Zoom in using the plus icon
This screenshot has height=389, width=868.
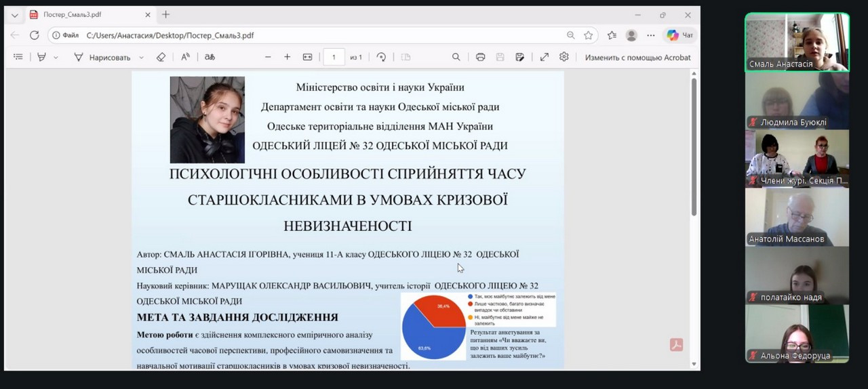point(287,58)
